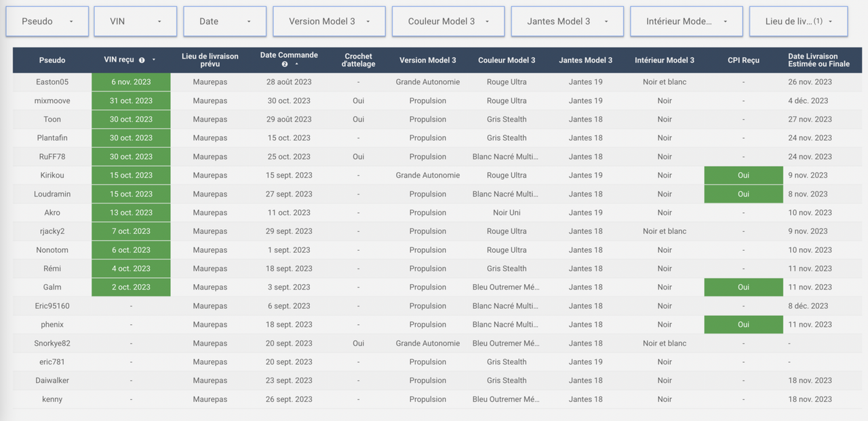Screen dimensions: 868x421
Task: Open the Pseudo filter dropdown
Action: click(x=47, y=22)
